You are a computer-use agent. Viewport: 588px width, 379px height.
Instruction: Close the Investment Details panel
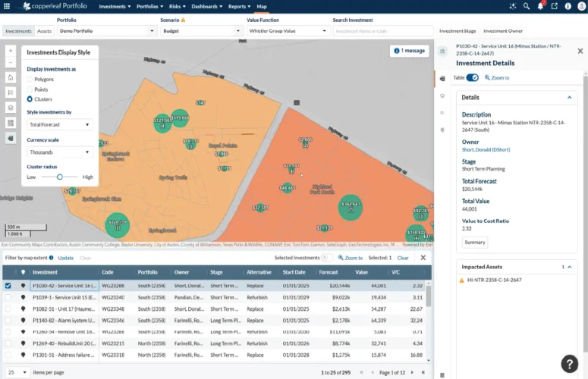580,51
